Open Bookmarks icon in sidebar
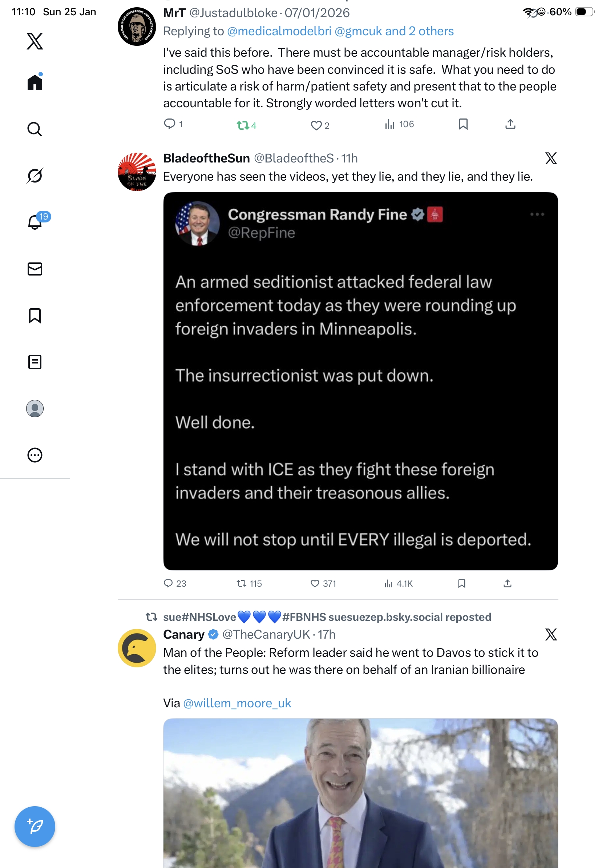606x868 pixels. (x=35, y=316)
